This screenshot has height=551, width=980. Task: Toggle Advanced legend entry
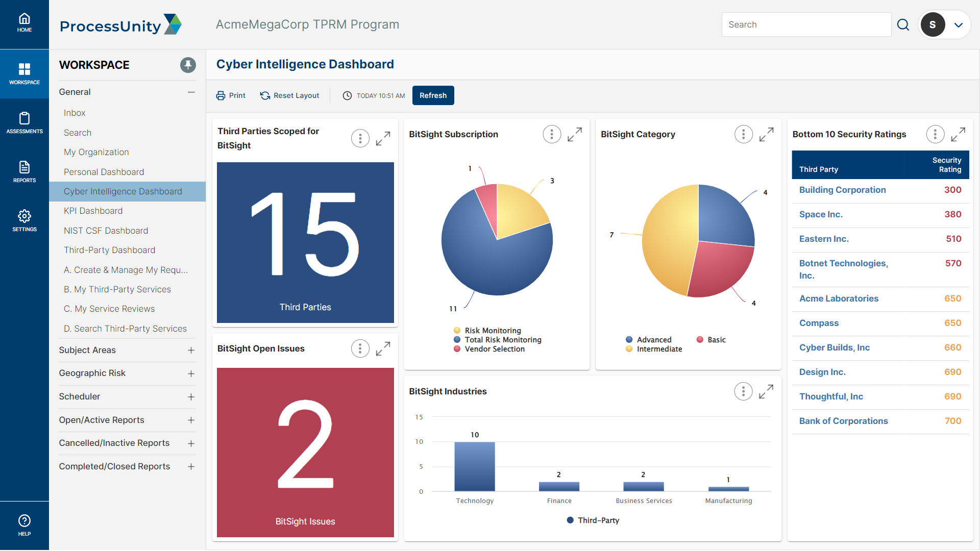649,340
